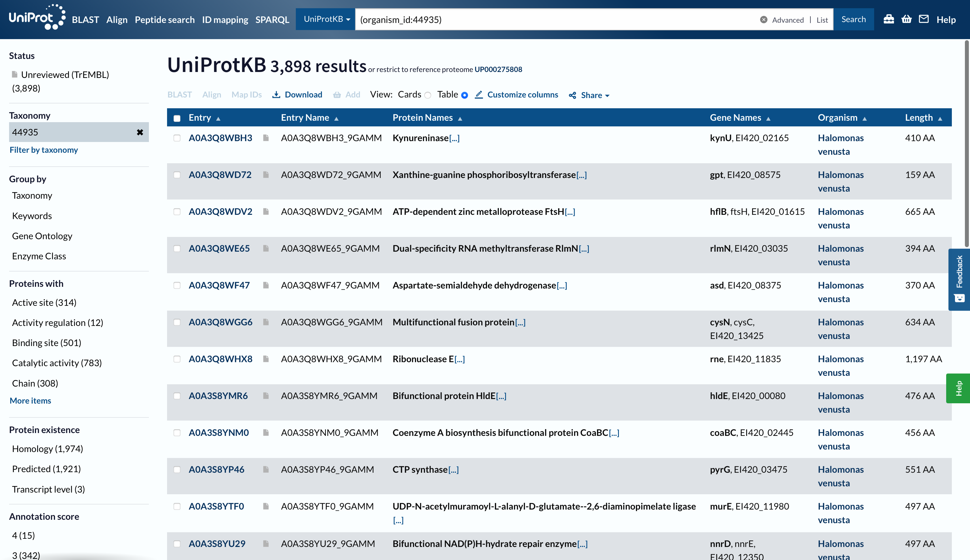Open Align in the top navigation

pyautogui.click(x=117, y=20)
